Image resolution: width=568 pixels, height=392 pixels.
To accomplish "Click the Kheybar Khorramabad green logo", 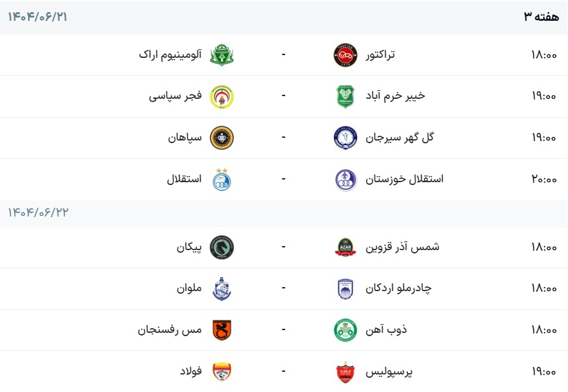I will coord(346,96).
